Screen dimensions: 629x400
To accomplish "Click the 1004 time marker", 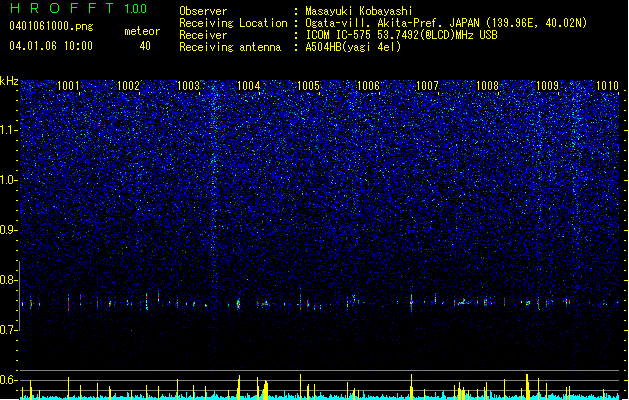I will tap(248, 85).
